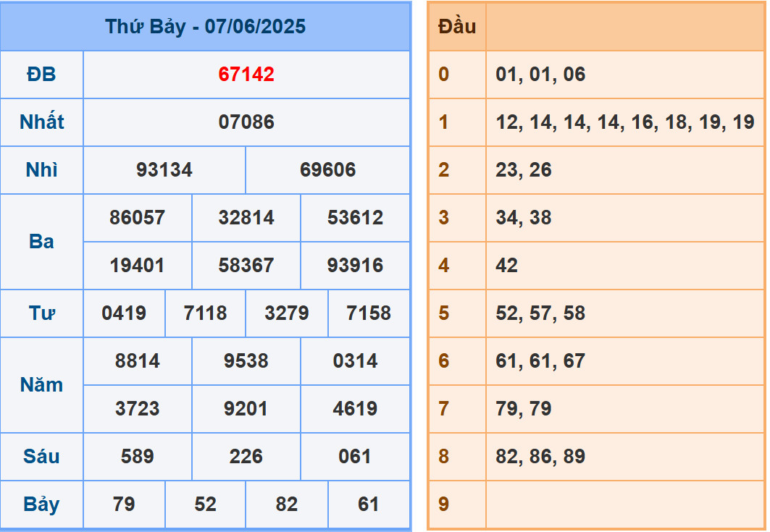
Task: Select sixth prize number 226
Action: (x=246, y=457)
